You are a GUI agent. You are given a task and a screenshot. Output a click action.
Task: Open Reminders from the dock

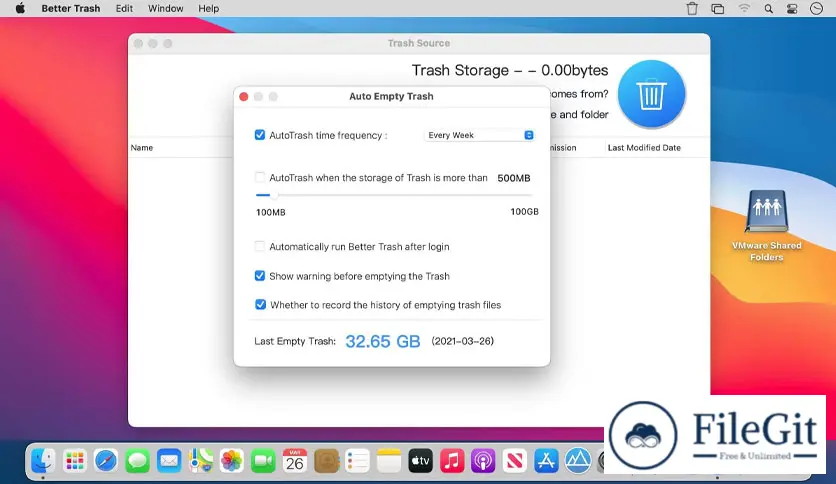tap(358, 461)
